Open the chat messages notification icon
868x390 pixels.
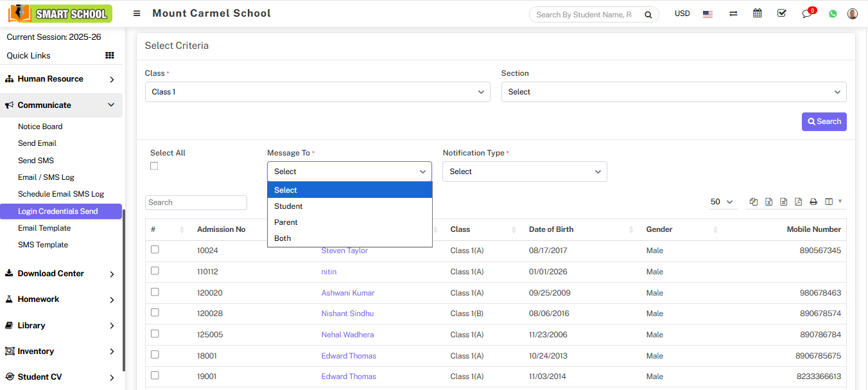pyautogui.click(x=808, y=13)
